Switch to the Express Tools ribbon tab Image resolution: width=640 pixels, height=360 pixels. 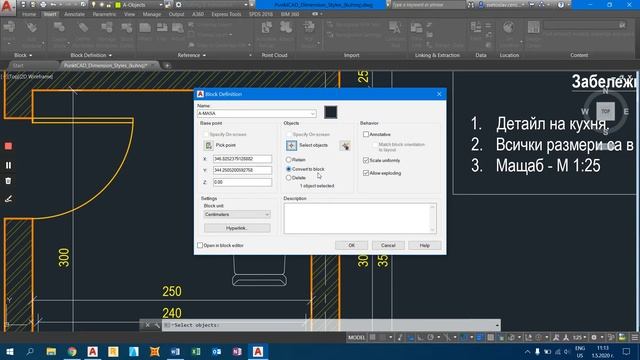pyautogui.click(x=226, y=14)
